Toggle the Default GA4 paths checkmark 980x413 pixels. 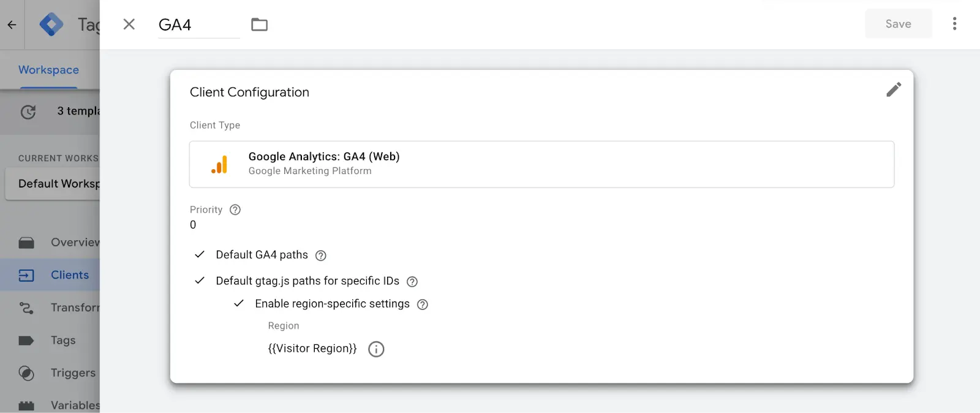[x=200, y=254]
